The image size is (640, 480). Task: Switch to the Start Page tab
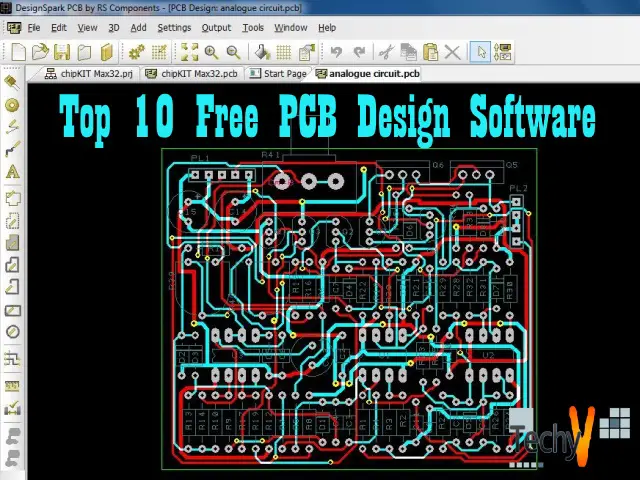(278, 74)
